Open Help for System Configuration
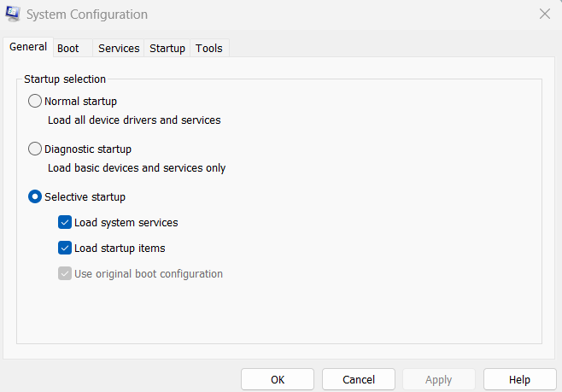 (x=519, y=379)
